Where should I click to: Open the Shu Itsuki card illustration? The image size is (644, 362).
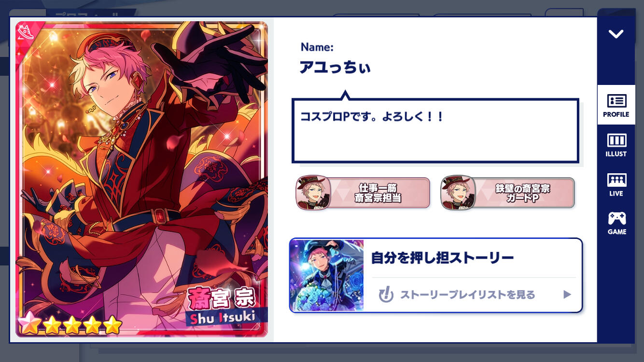tap(141, 179)
